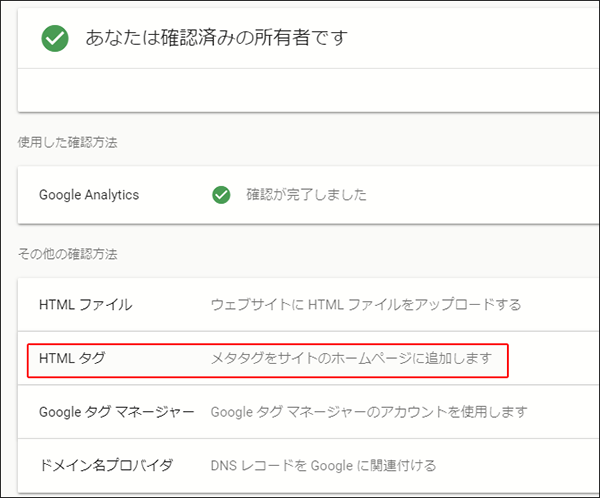Click the 使用した確認方法 section label
This screenshot has width=600, height=498.
pos(67,142)
